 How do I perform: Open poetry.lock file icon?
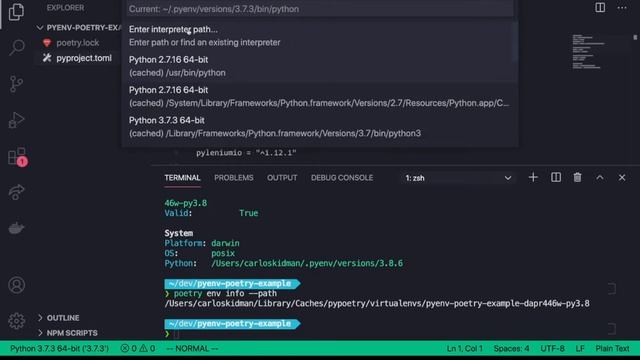click(x=47, y=42)
